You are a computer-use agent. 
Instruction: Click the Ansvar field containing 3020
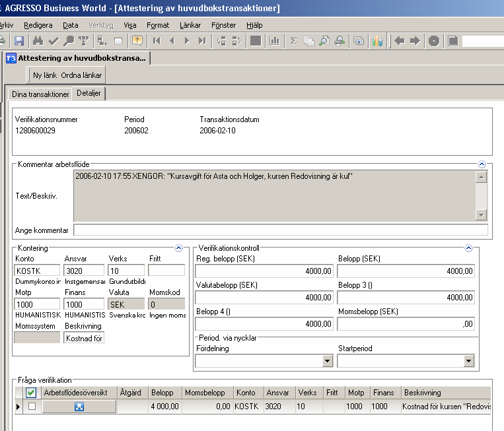tap(84, 271)
